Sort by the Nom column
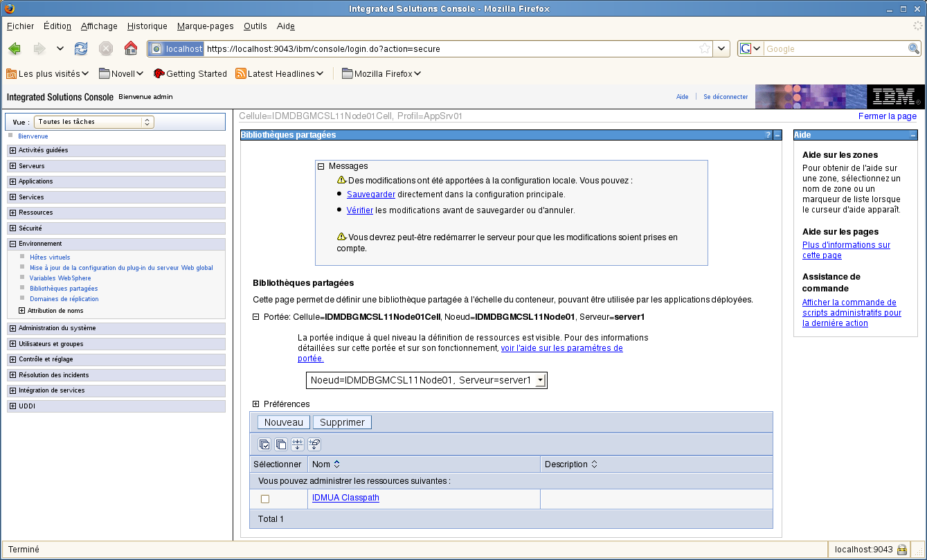Screen dimensions: 927x560 pos(336,464)
